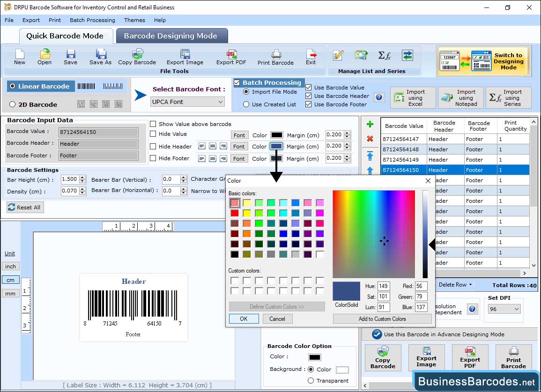
Task: Click the header Font button
Action: click(x=239, y=146)
